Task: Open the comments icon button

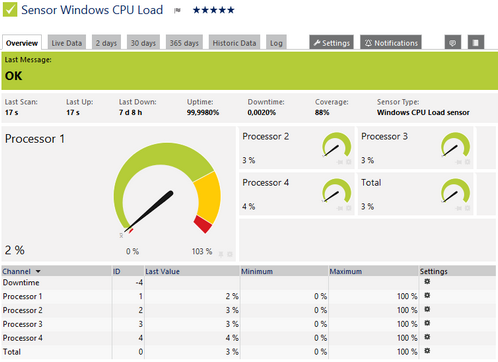Action: pos(453,42)
